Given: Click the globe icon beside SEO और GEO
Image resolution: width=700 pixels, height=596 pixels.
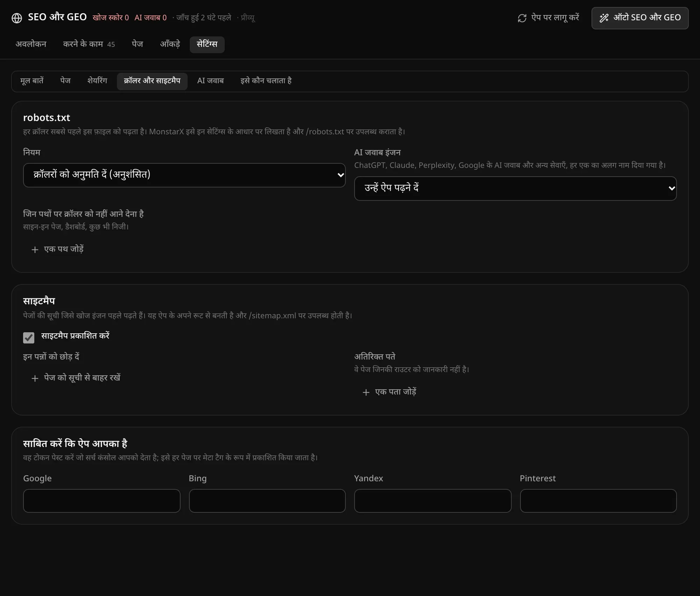Looking at the screenshot, I should point(17,18).
